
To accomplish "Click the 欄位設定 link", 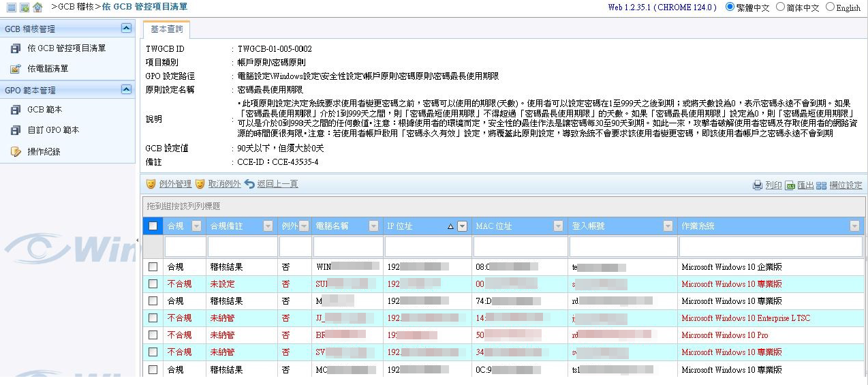I will coord(846,185).
